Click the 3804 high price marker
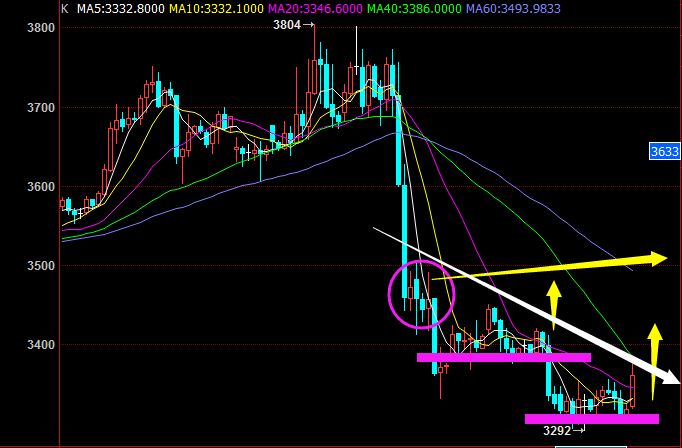682x448 pixels. (287, 25)
